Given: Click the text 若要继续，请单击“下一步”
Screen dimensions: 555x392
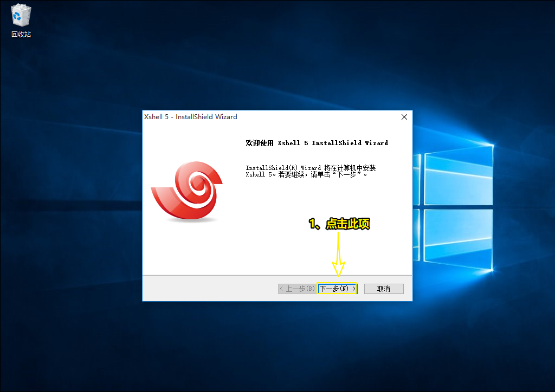Looking at the screenshot, I should pyautogui.click(x=322, y=175).
